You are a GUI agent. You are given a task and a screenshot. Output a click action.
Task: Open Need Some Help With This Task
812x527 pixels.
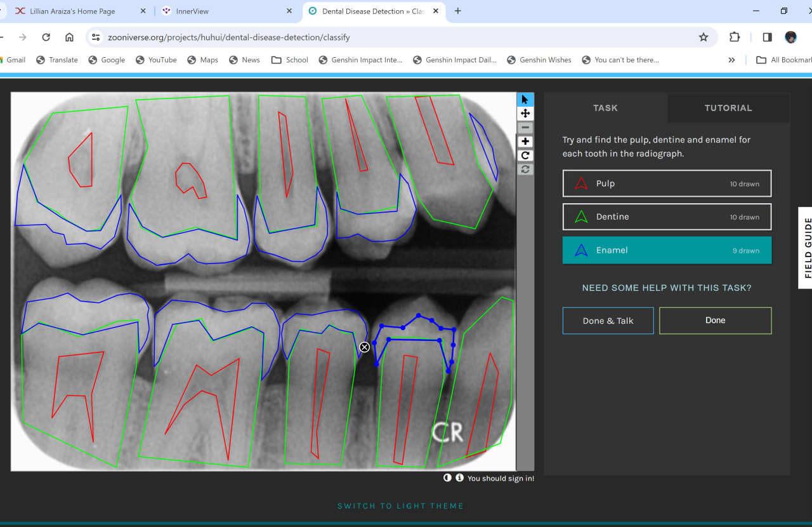pos(667,288)
